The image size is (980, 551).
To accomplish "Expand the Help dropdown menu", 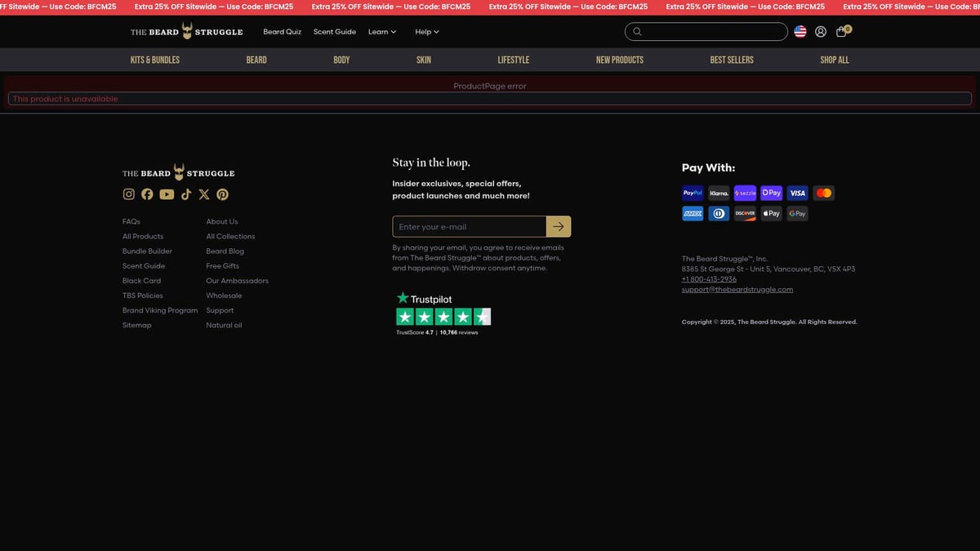I will pyautogui.click(x=426, y=32).
